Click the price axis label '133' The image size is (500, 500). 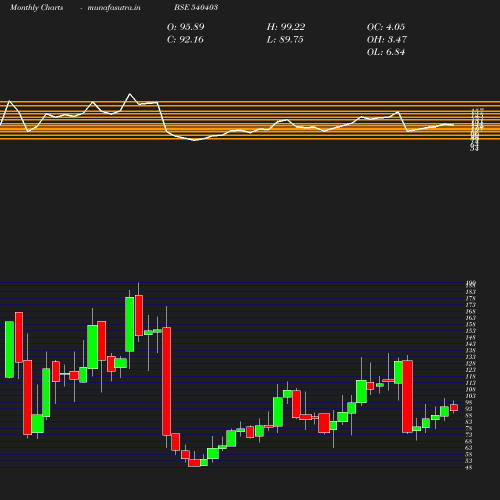coord(471,357)
